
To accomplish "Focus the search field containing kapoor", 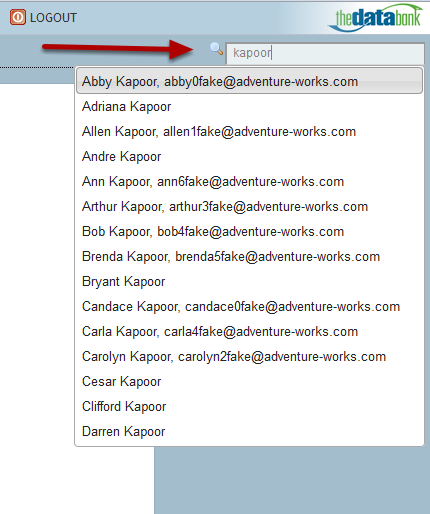I will tap(325, 53).
